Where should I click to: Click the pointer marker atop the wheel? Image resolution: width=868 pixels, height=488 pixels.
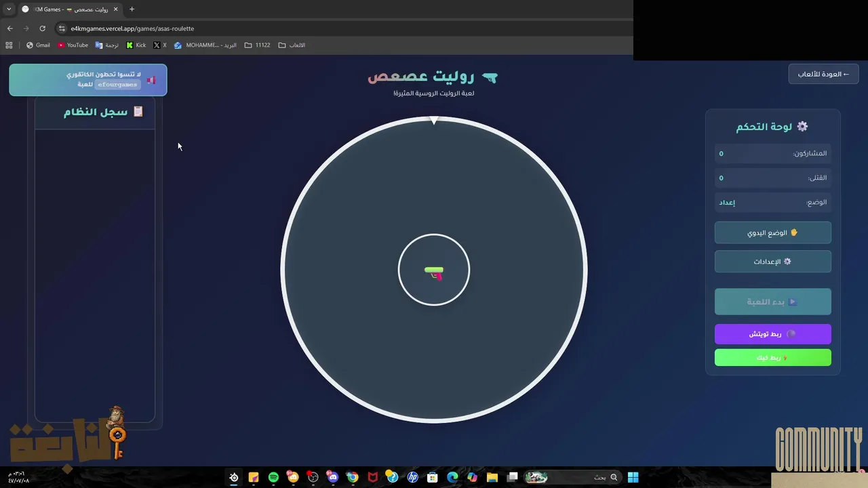pos(434,121)
